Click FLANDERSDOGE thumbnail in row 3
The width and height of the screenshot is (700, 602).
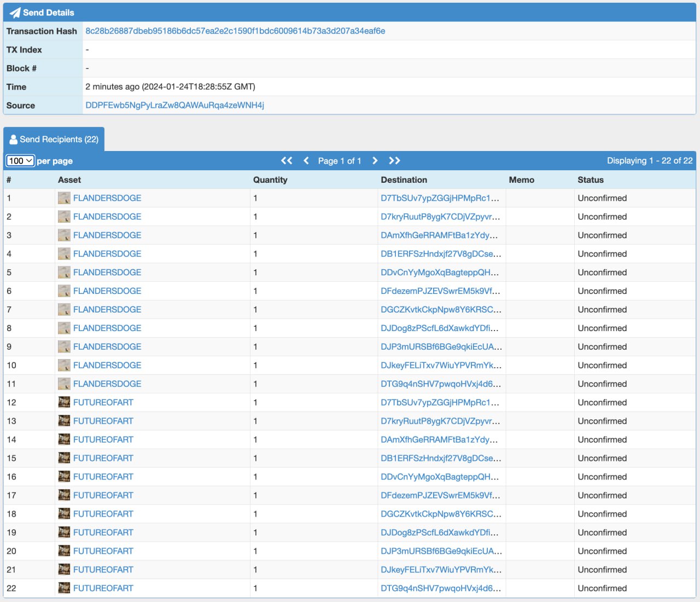64,235
